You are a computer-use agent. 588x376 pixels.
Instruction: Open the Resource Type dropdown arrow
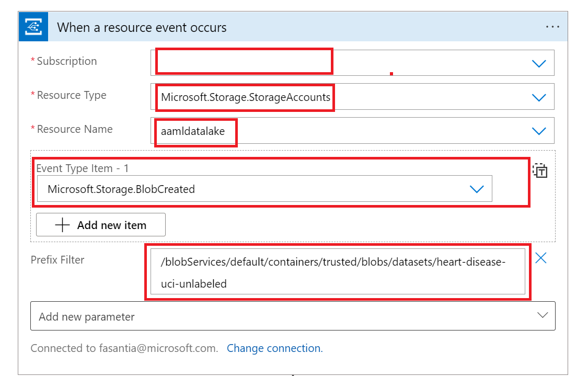[538, 97]
